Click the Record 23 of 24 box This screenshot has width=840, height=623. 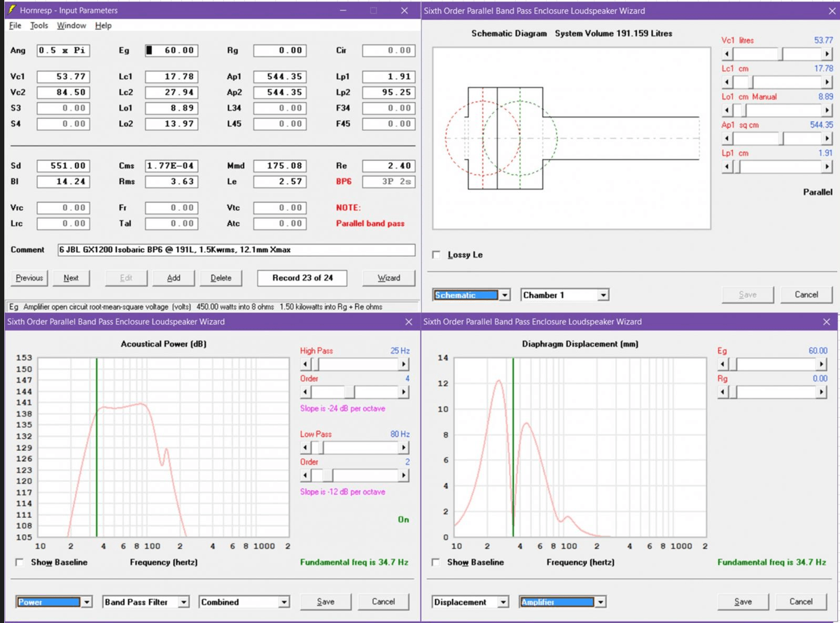coord(302,278)
